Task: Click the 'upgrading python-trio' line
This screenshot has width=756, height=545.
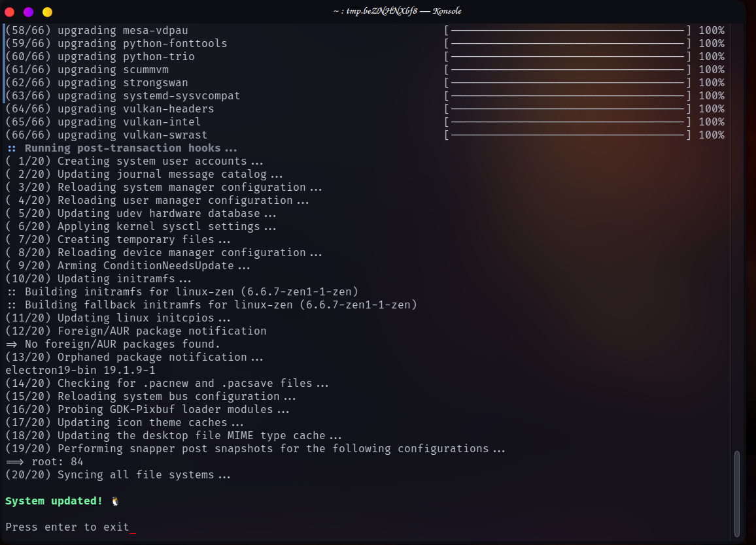Action: click(100, 56)
